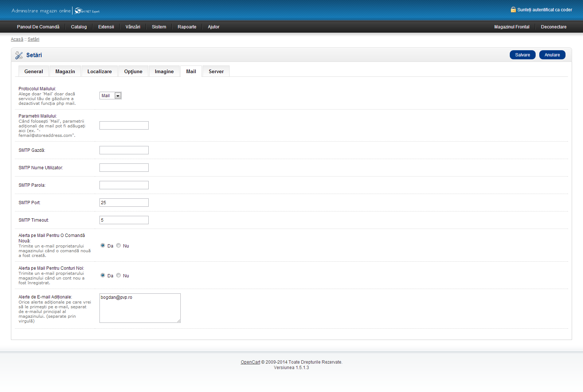Viewport: 583px width, 392px height.
Task: Open the Catalog menu
Action: pyautogui.click(x=79, y=27)
